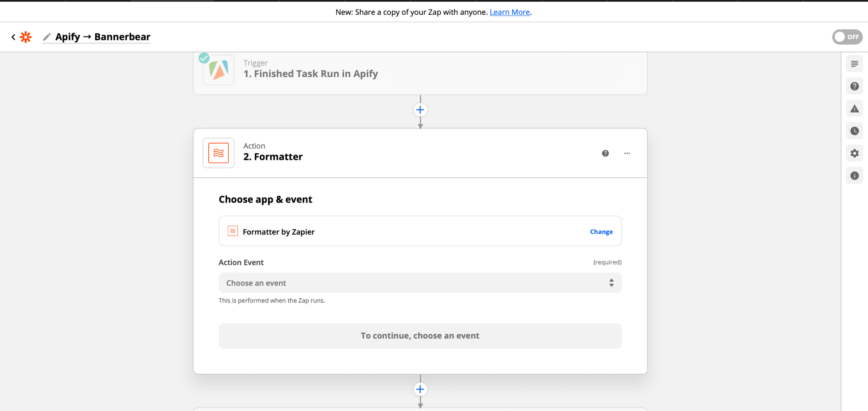This screenshot has width=868, height=411.
Task: Show Zap warnings triangle in sidebar
Action: [x=855, y=109]
